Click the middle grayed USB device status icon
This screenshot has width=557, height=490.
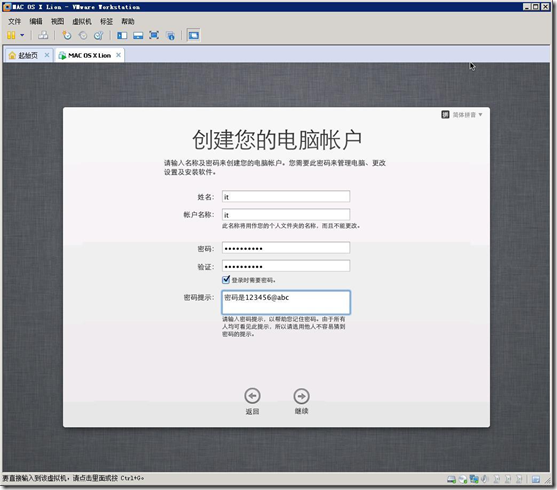tap(508, 479)
